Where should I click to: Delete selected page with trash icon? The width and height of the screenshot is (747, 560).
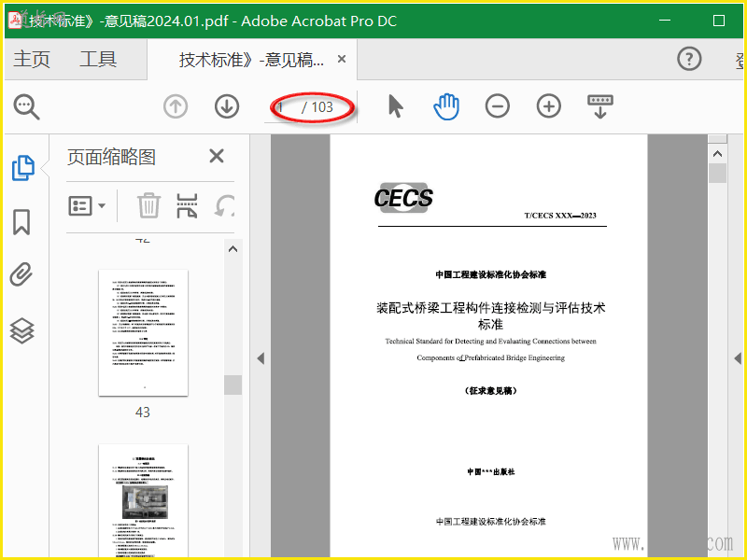(x=148, y=205)
